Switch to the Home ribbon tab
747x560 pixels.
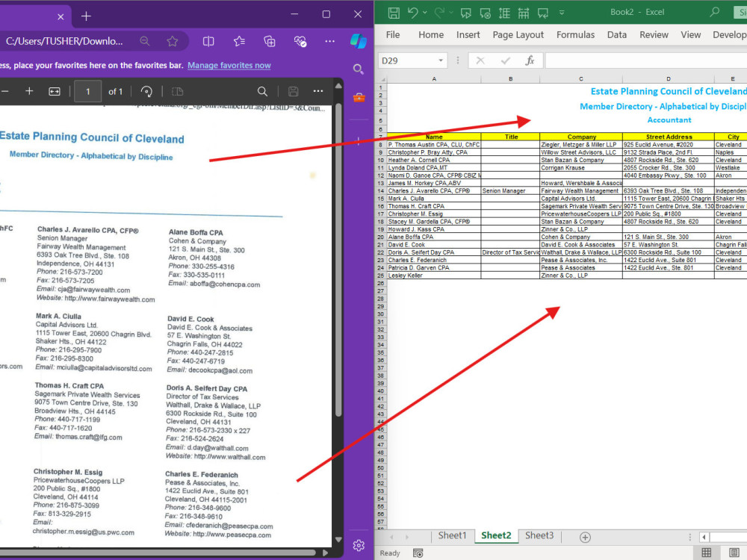coord(431,35)
